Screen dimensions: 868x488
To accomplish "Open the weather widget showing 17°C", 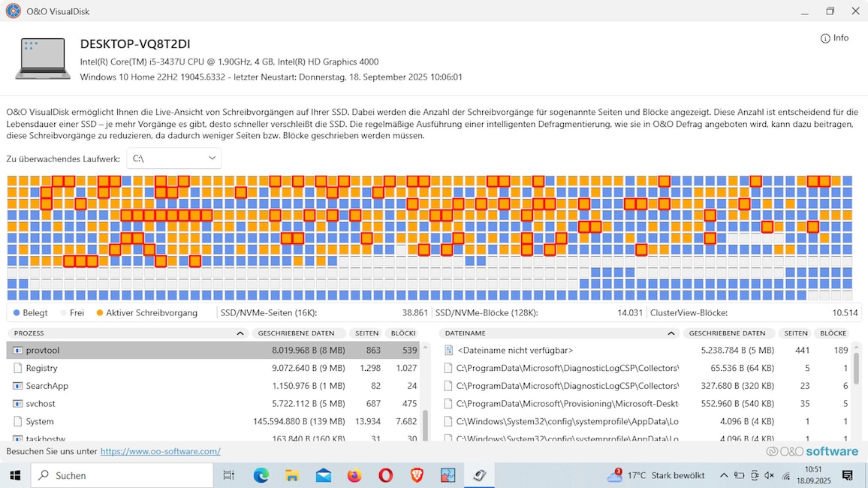I will tap(656, 475).
